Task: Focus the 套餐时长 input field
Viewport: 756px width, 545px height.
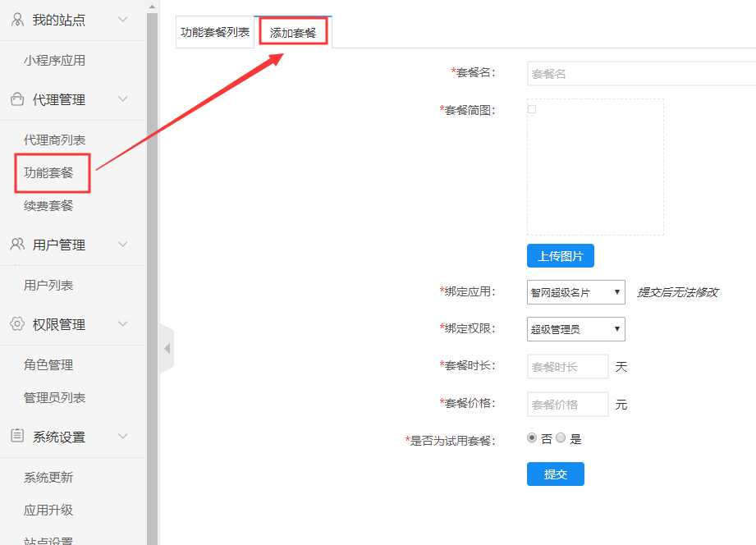Action: pyautogui.click(x=567, y=367)
